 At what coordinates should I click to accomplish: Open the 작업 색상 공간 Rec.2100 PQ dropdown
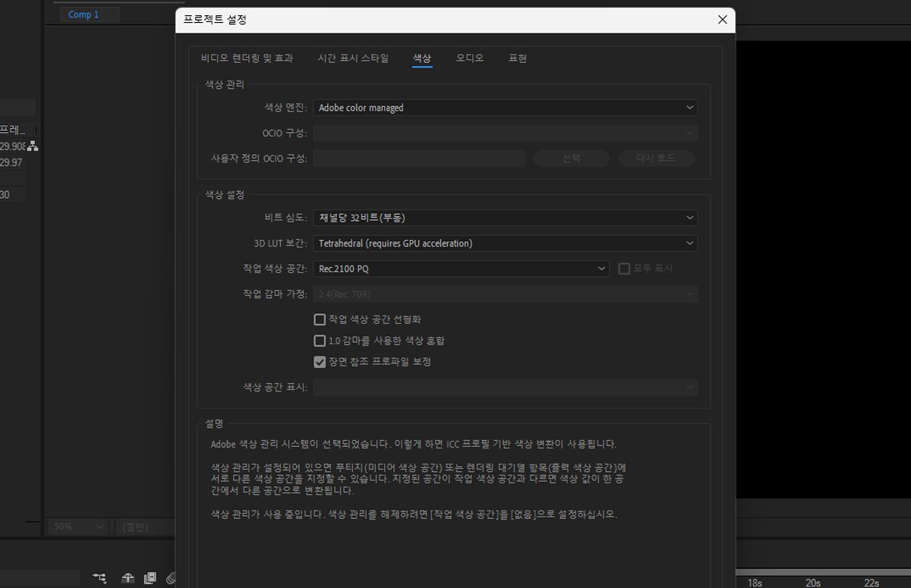pos(461,268)
